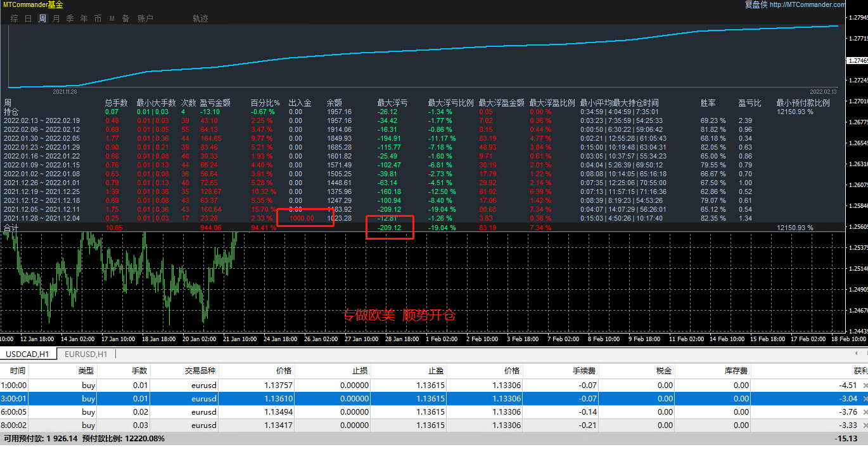Screen dimensions: 868x454
Task: Switch to the 综 summary tab
Action: [x=14, y=18]
